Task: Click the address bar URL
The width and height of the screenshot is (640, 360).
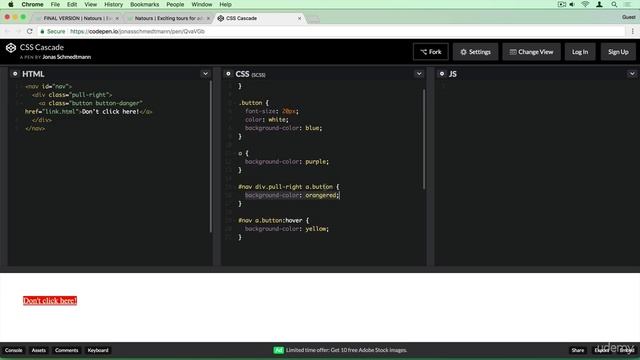Action: (137, 31)
